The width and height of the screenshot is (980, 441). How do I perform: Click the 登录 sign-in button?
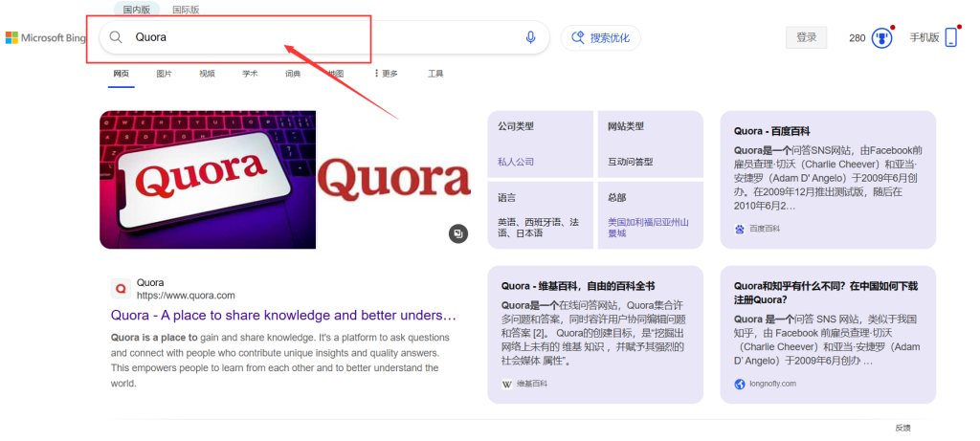(x=806, y=37)
